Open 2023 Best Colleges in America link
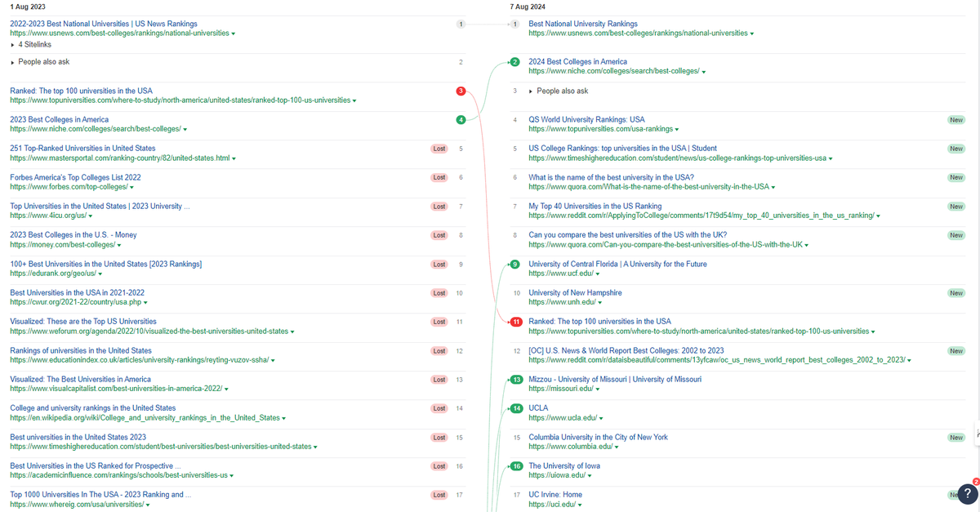This screenshot has width=980, height=512. (59, 119)
